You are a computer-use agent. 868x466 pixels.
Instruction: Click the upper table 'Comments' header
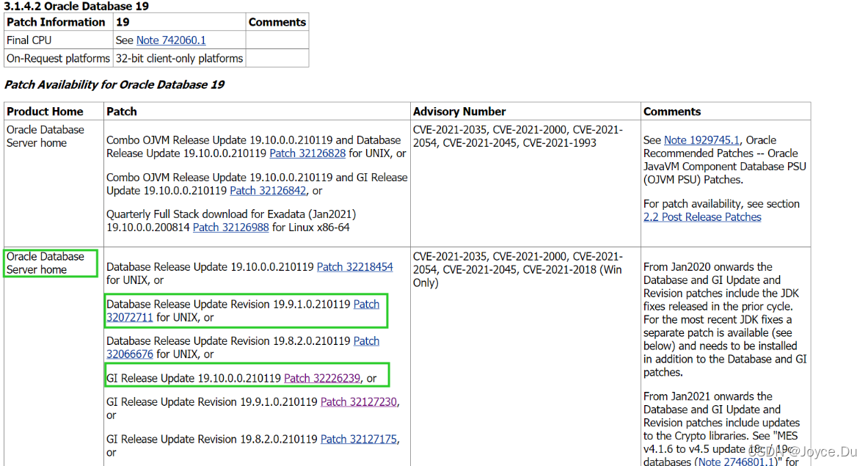tap(277, 22)
